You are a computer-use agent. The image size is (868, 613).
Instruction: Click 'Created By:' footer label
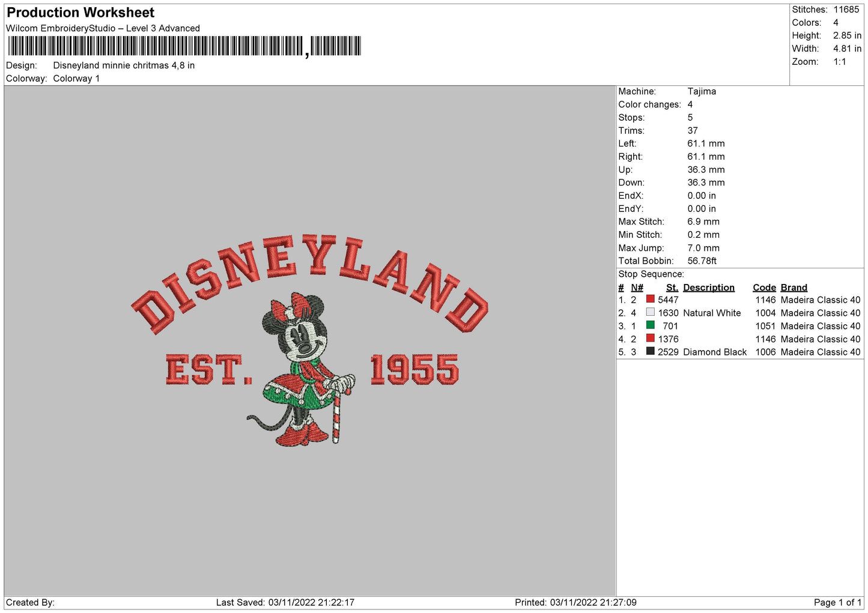tap(30, 602)
